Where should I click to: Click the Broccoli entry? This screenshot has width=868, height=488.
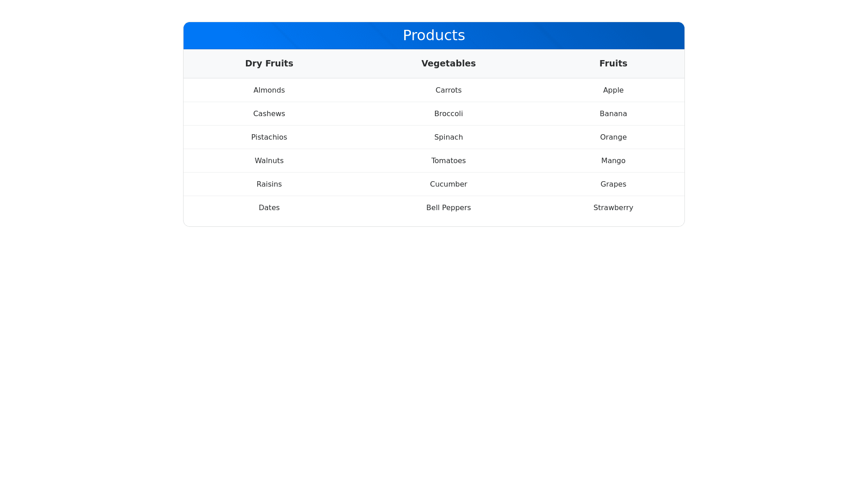pyautogui.click(x=448, y=113)
